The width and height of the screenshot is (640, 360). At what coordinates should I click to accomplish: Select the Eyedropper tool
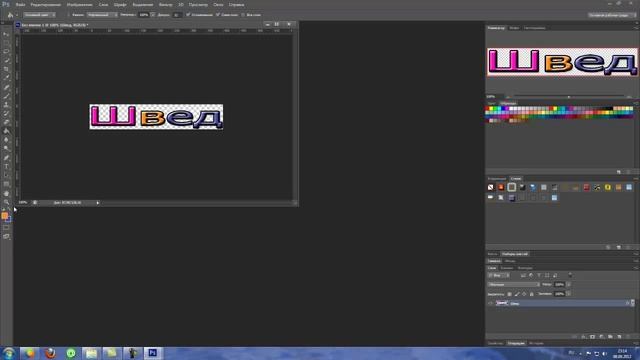(x=6, y=78)
